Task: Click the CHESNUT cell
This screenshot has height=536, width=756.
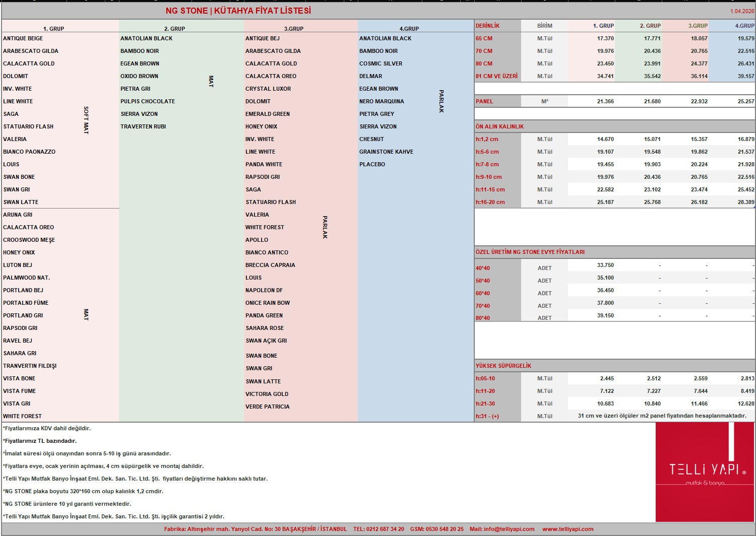Action: 372,139
